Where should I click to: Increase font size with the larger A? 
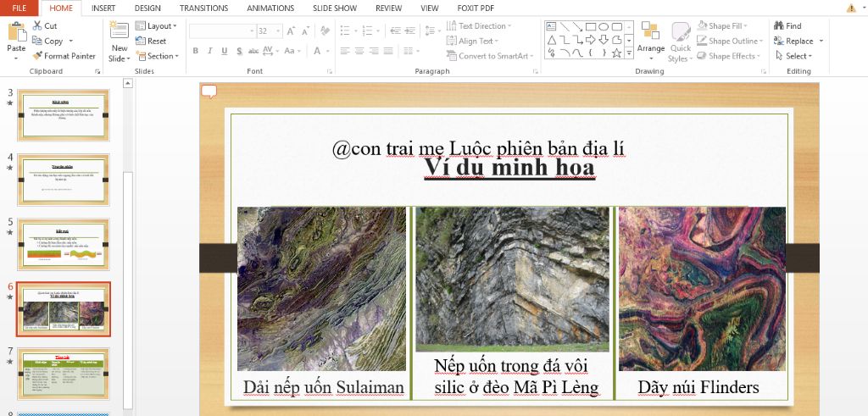(292, 31)
